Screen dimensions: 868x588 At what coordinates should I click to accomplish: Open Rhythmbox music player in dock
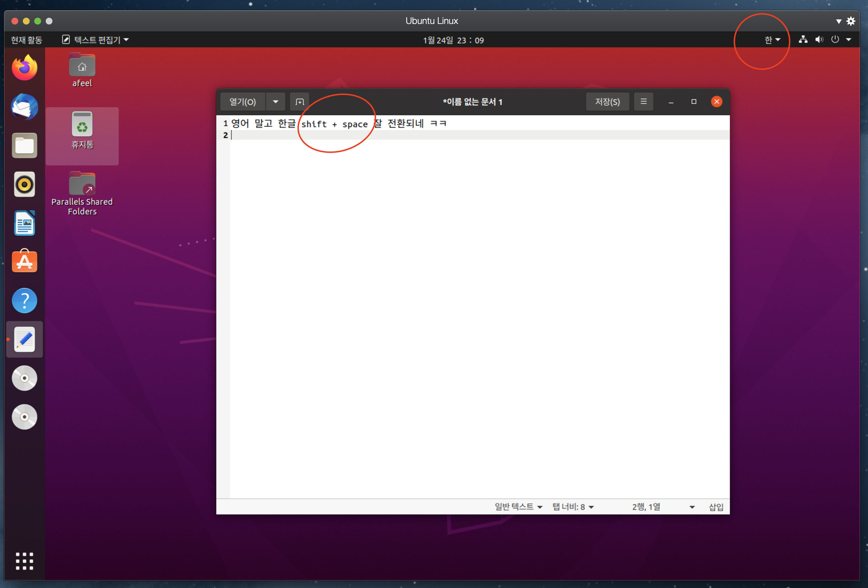tap(25, 184)
